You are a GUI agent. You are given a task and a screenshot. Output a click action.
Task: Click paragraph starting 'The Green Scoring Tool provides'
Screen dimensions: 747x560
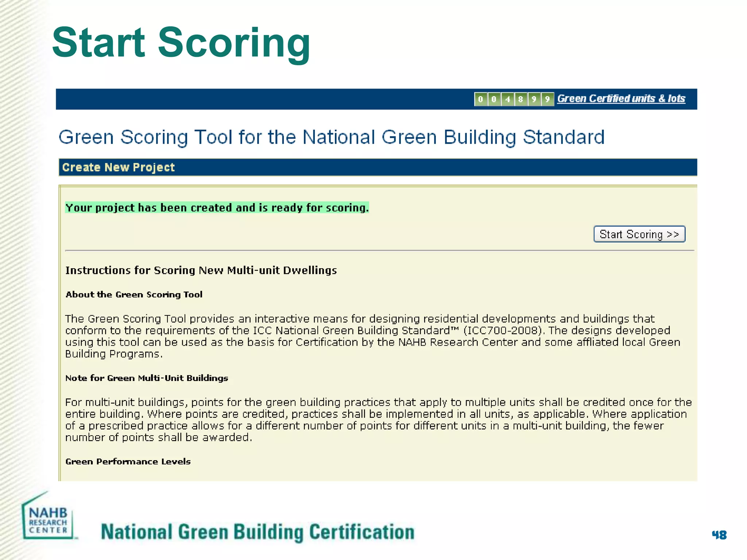[x=373, y=337]
